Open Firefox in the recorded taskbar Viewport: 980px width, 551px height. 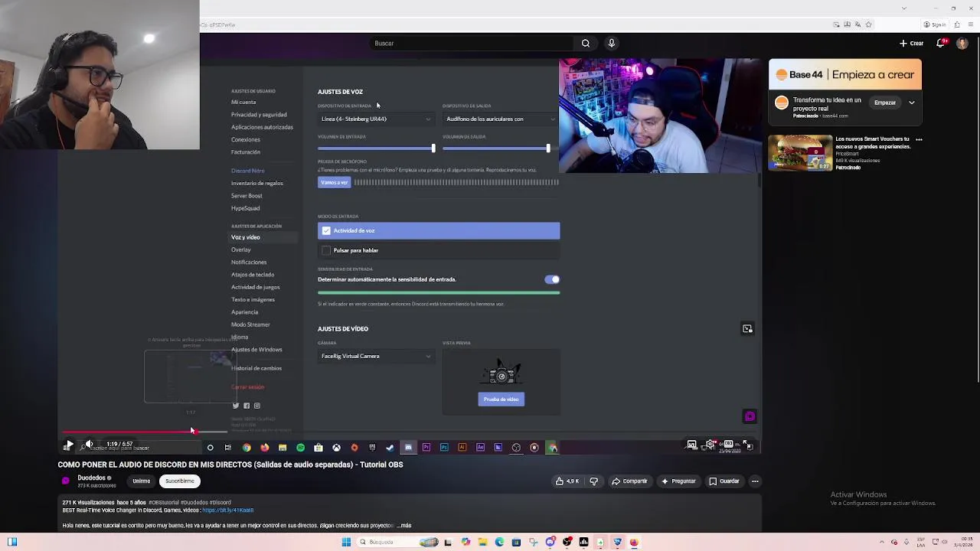pyautogui.click(x=265, y=448)
